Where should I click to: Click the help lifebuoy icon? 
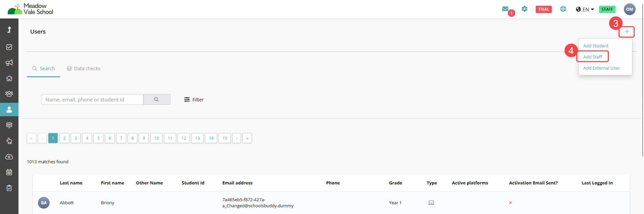point(563,9)
